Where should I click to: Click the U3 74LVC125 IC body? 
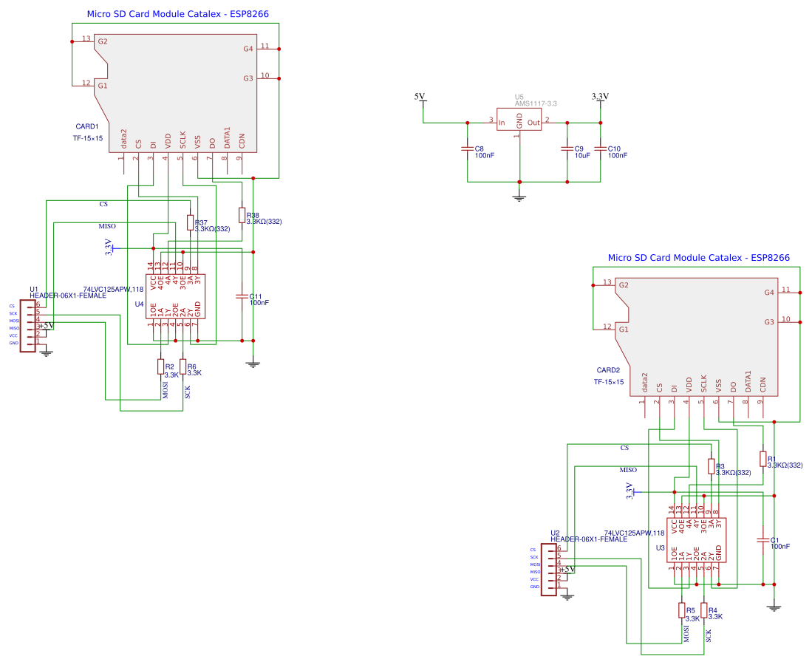[697, 540]
